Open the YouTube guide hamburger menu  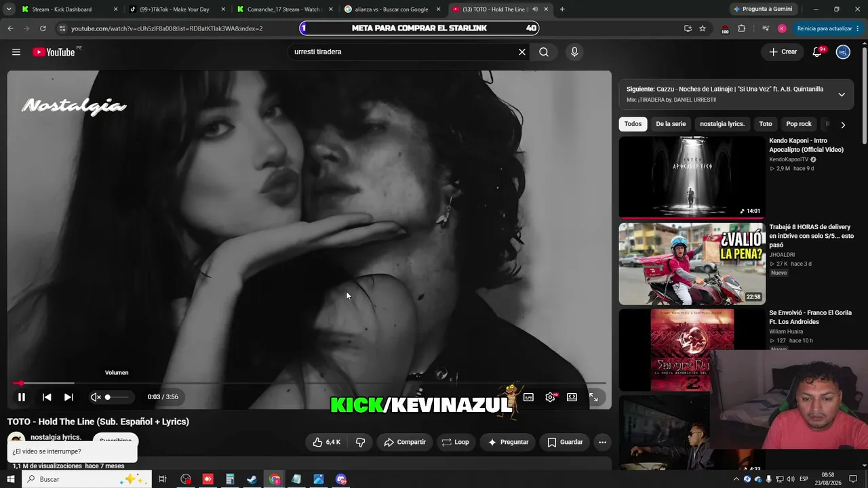tap(16, 52)
